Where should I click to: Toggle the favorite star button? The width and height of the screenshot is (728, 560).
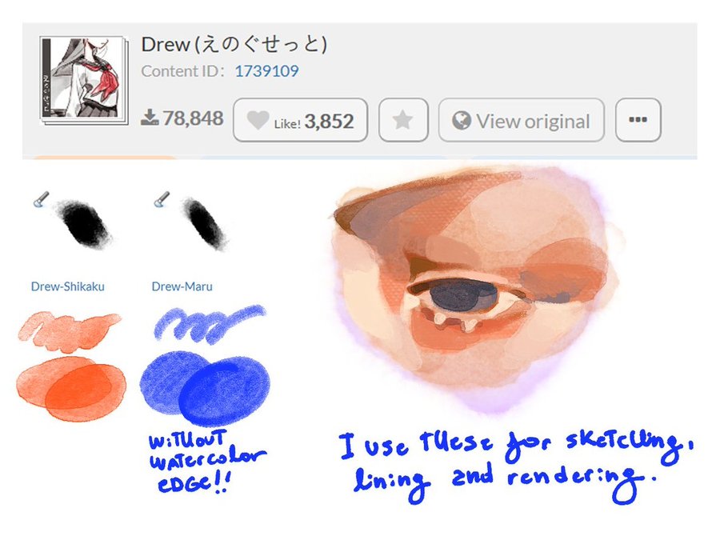pyautogui.click(x=403, y=120)
